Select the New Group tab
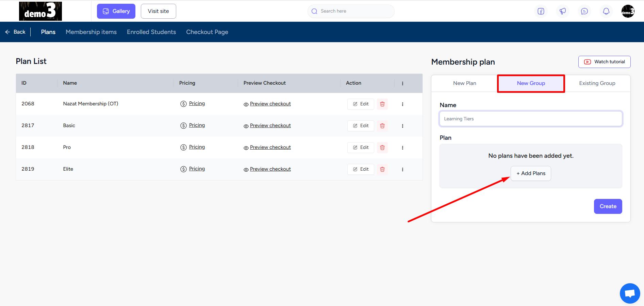 (531, 83)
